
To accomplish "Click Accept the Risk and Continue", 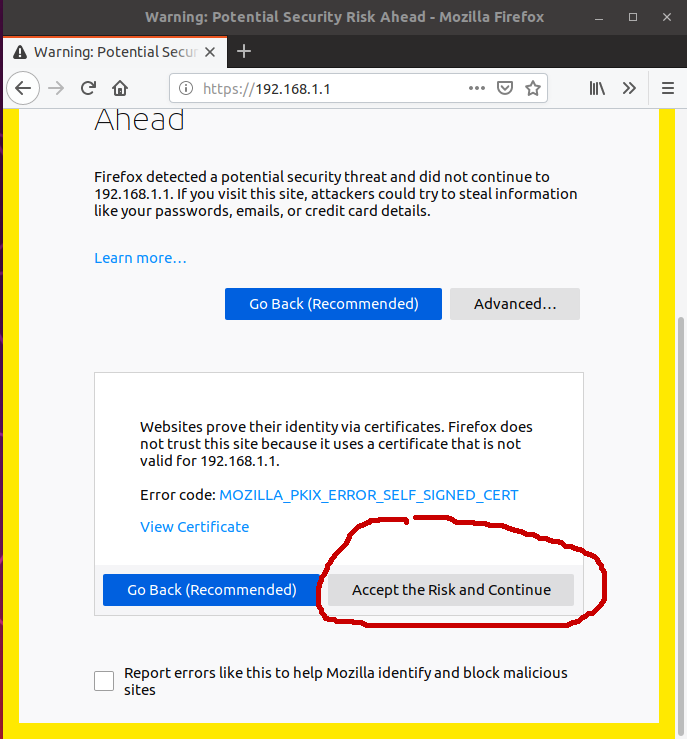I will [451, 590].
